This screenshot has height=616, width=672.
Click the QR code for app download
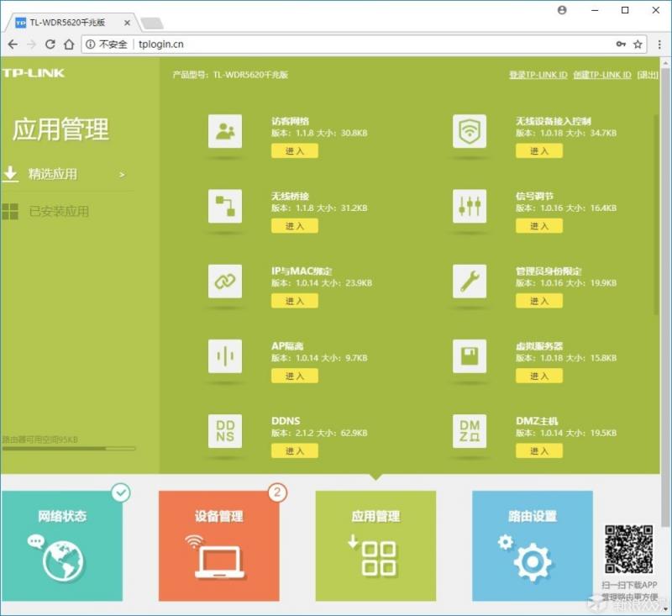pos(628,549)
